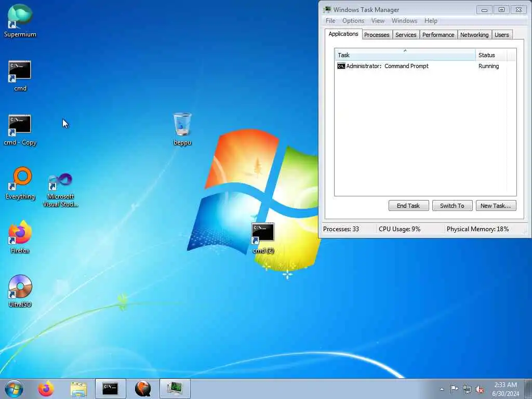The height and width of the screenshot is (399, 532).
Task: Switch to the Processes tab
Action: point(377,35)
